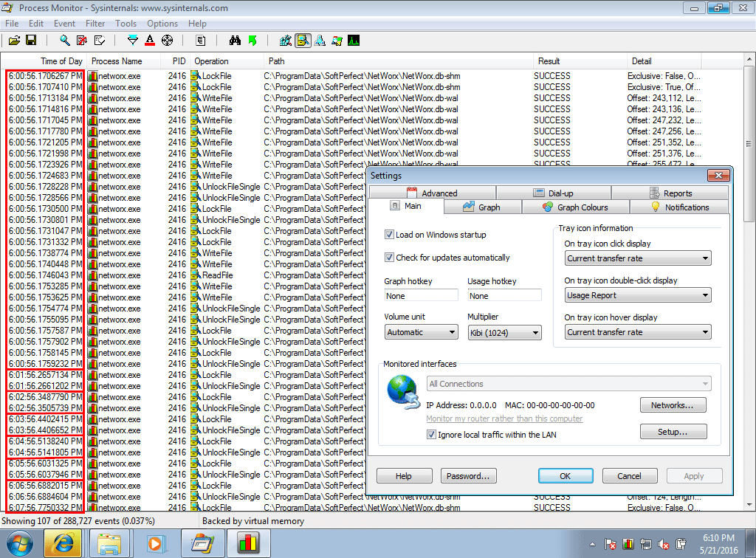Click the Find binoculars icon

point(235,41)
